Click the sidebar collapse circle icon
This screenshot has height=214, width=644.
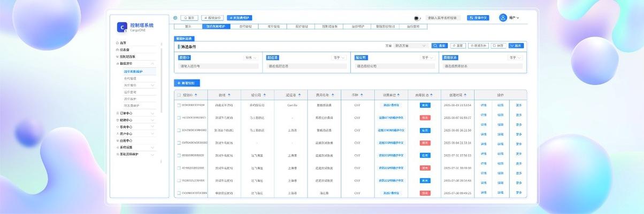click(175, 18)
